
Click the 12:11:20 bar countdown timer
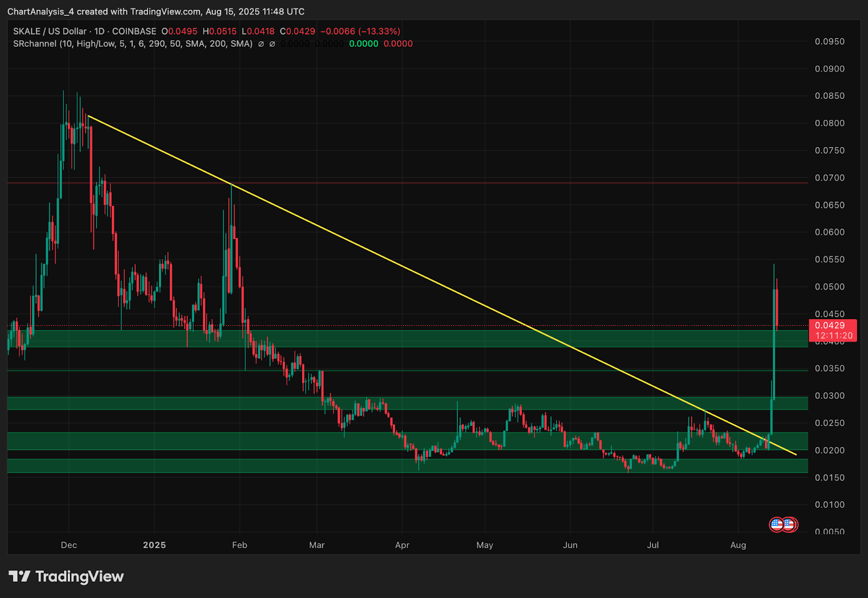tap(834, 336)
